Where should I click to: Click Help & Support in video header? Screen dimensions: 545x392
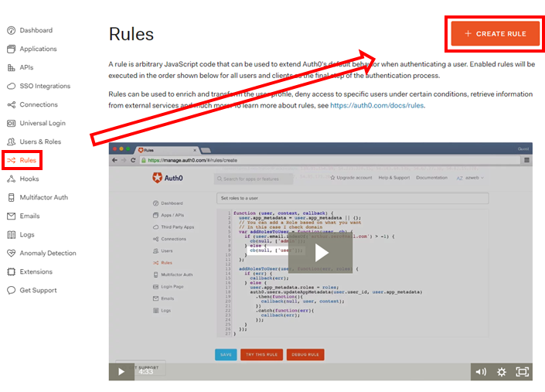pos(394,178)
